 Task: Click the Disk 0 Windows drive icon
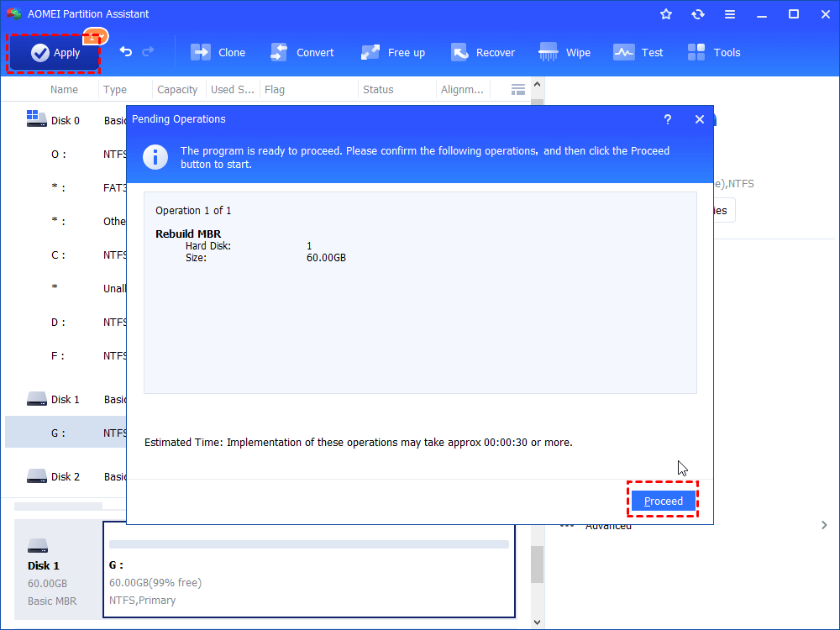36,118
